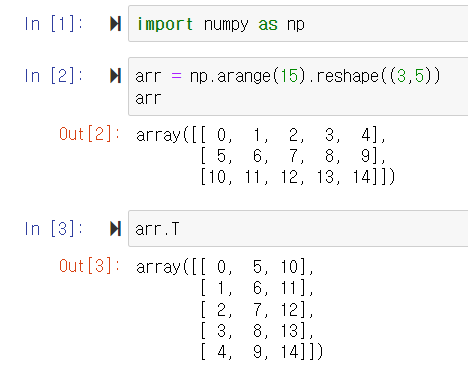This screenshot has width=468, height=373.
Task: Click the transposed output row [ 2, 7, 12]
Action: pyautogui.click(x=257, y=310)
